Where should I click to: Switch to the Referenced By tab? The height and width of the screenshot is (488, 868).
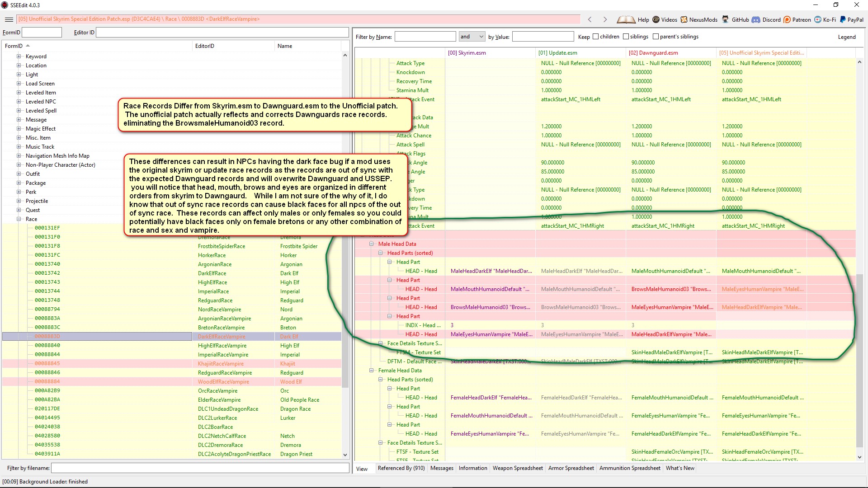[401, 468]
